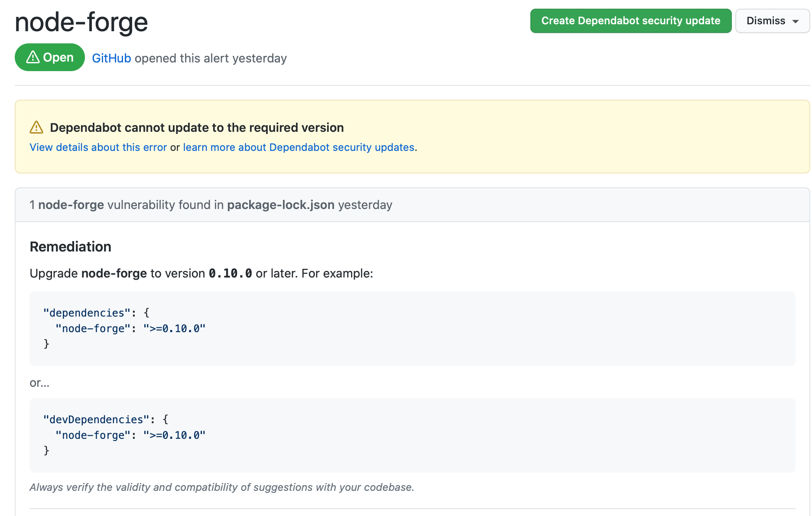Click "node-forge": ">=0.10.0" under dependencies

coord(130,329)
